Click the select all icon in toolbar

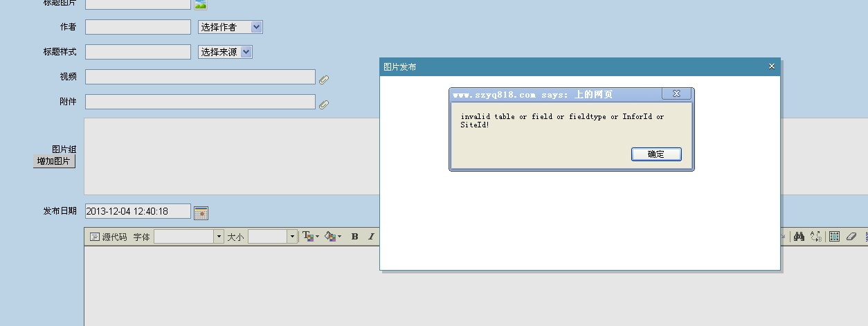(x=835, y=237)
